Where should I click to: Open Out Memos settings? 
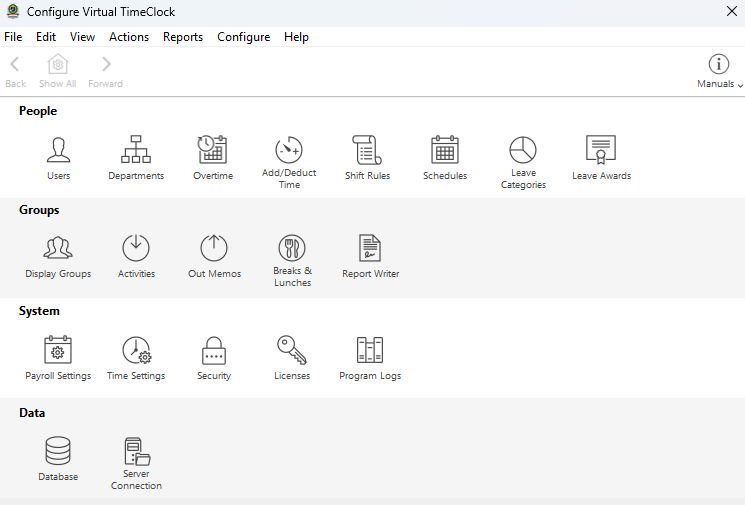coord(214,257)
